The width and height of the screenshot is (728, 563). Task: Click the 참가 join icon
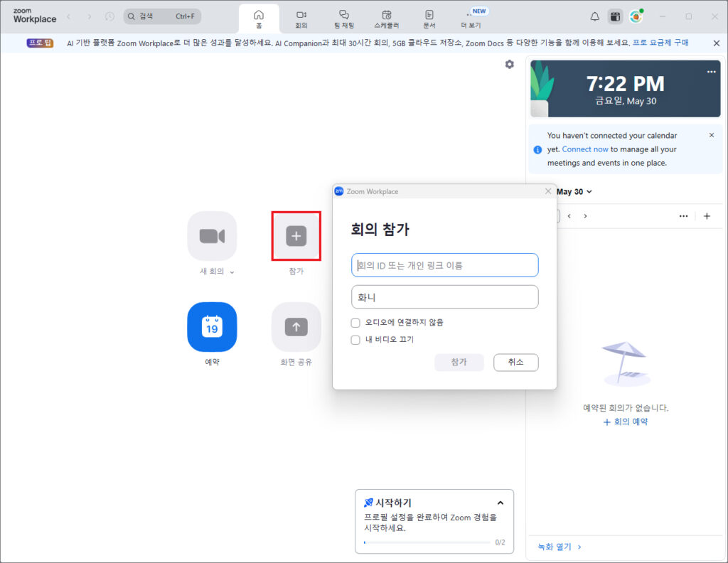(296, 236)
